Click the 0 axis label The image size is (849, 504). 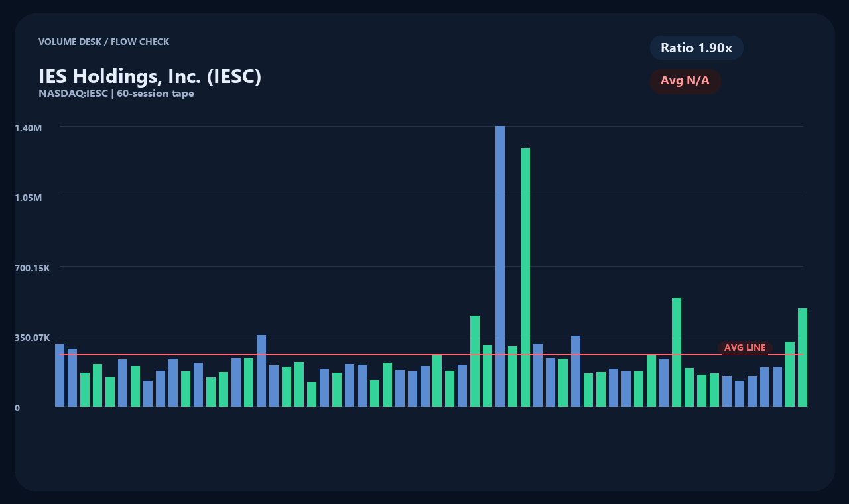pos(17,408)
